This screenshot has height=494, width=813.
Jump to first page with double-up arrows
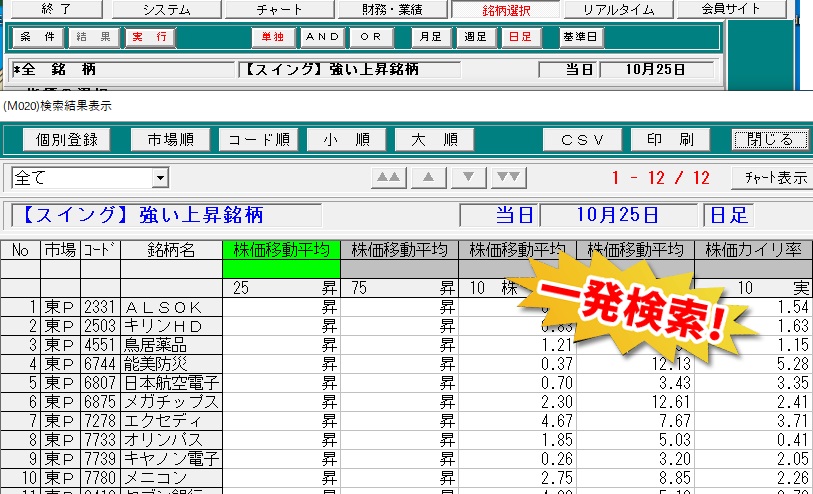tap(388, 177)
